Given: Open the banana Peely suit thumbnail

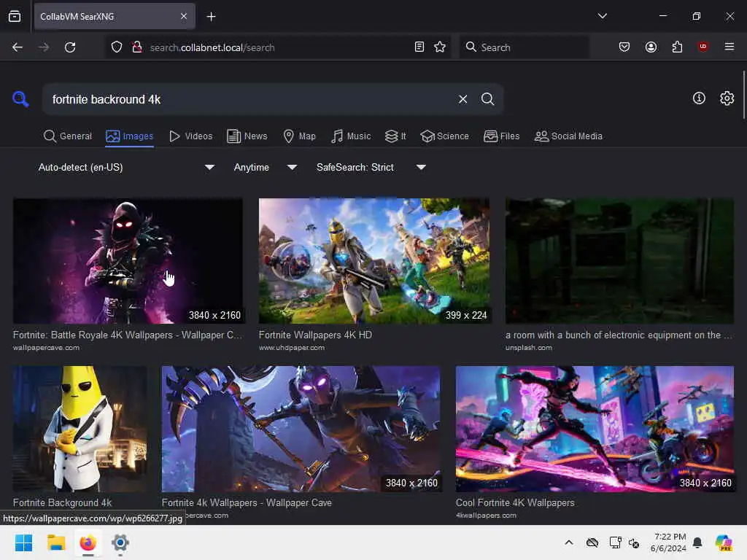Looking at the screenshot, I should (80, 429).
